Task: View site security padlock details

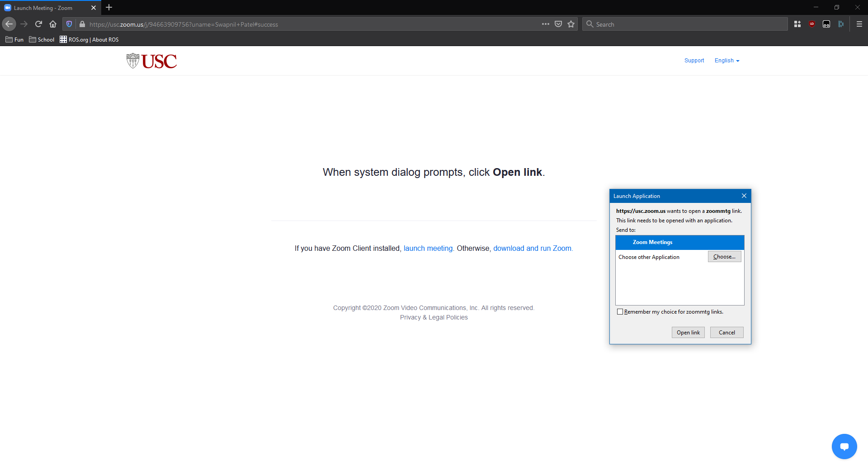Action: click(x=82, y=24)
